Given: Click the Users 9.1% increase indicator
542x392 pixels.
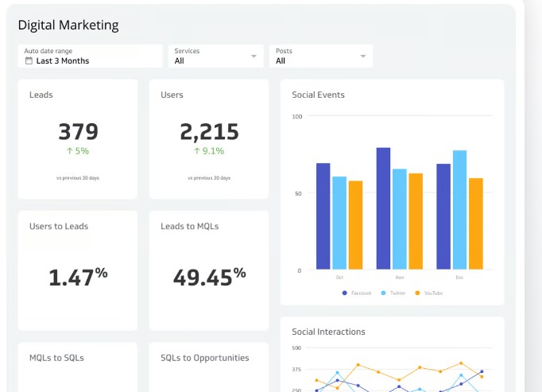Looking at the screenshot, I should click(209, 151).
